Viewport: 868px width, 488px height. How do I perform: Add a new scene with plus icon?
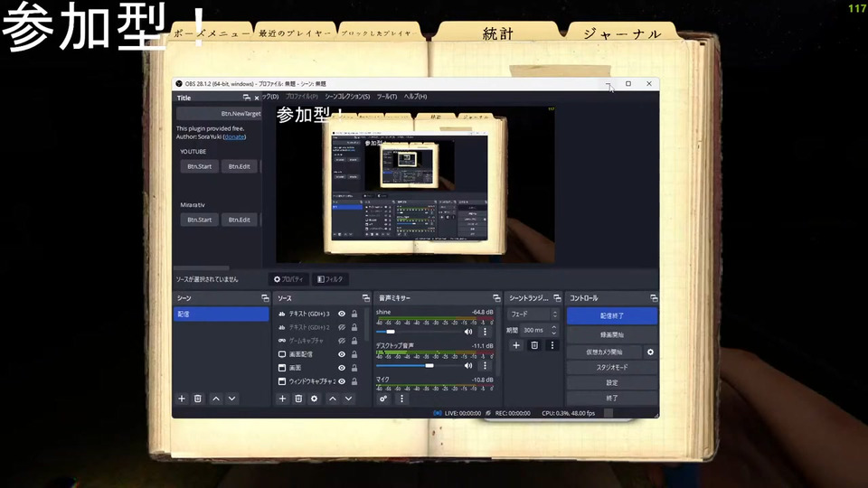182,399
